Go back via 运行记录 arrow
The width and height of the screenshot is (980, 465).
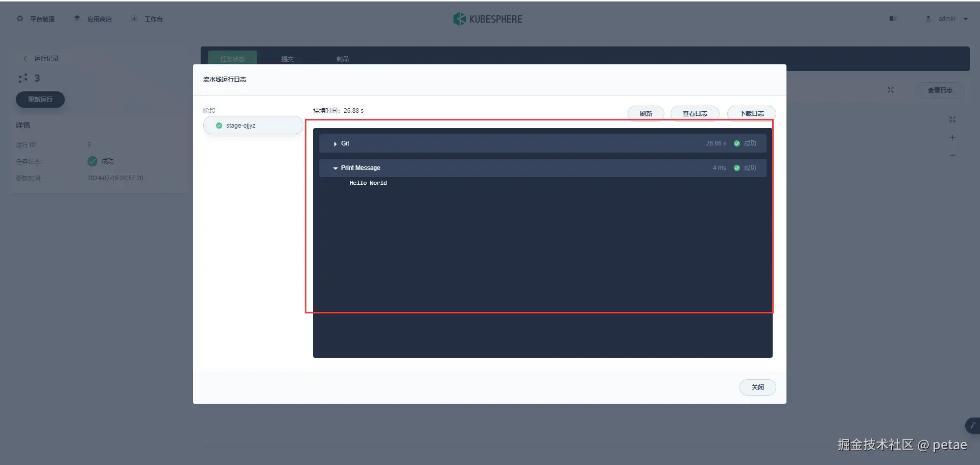[25, 59]
